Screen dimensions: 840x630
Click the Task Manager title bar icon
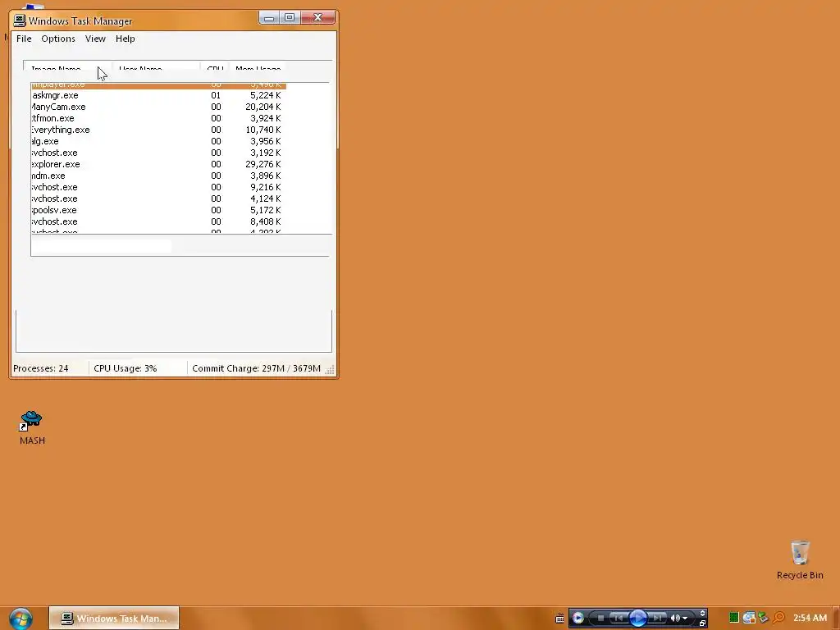click(x=20, y=21)
